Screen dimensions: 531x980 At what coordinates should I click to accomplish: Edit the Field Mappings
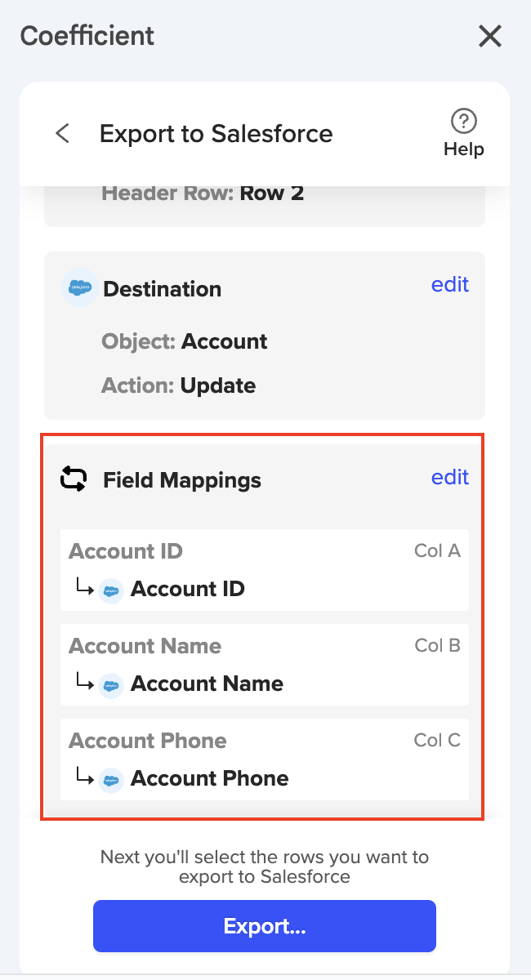449,477
